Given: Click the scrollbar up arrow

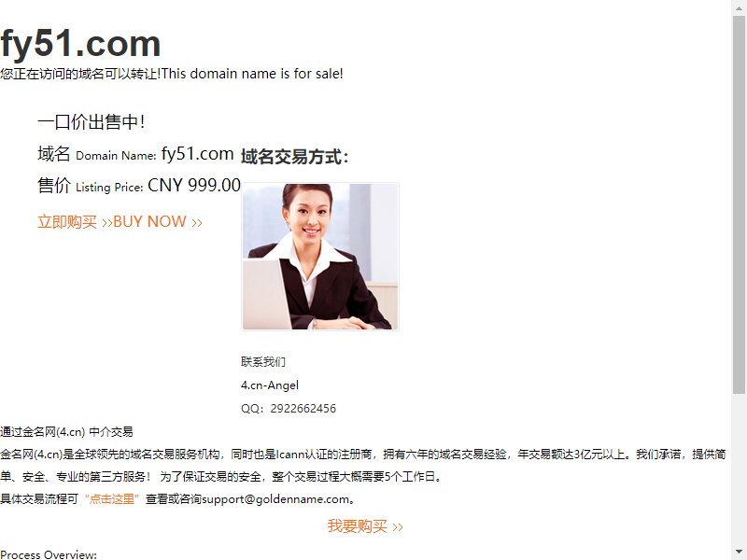Looking at the screenshot, I should coord(739,7).
